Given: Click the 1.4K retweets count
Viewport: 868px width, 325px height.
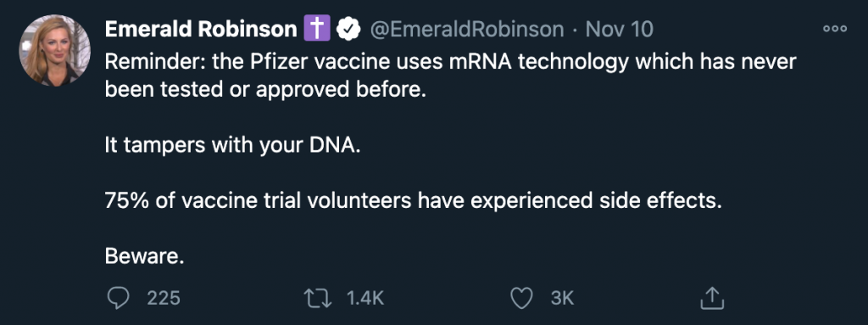Looking at the screenshot, I should click(x=364, y=299).
